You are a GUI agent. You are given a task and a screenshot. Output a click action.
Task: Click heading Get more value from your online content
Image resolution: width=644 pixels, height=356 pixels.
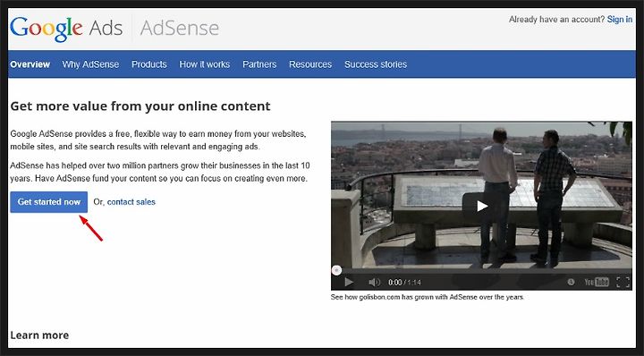[x=140, y=106]
